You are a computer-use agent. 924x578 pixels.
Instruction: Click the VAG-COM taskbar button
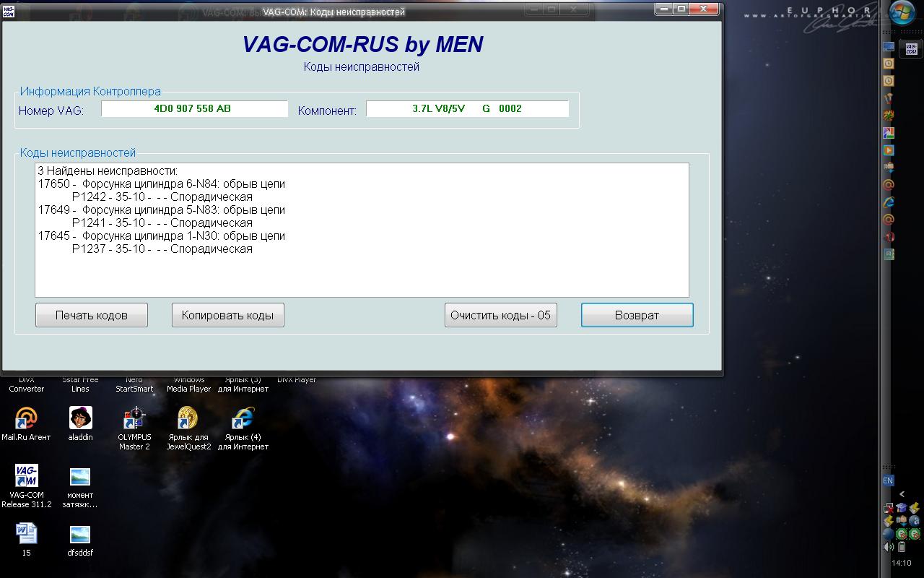tap(911, 48)
